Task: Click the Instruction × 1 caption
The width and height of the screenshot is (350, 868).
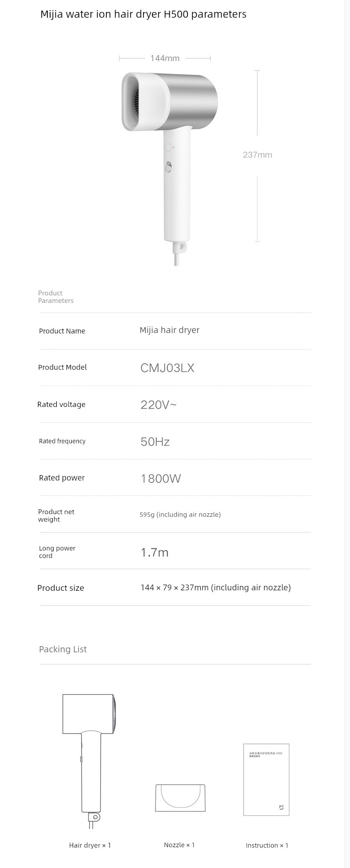Action: click(x=267, y=845)
